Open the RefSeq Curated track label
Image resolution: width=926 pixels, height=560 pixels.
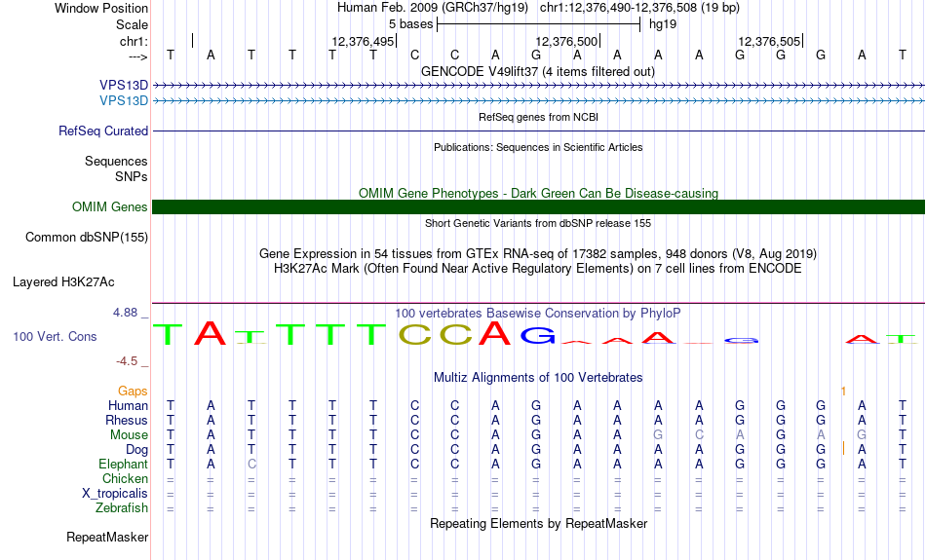point(102,131)
